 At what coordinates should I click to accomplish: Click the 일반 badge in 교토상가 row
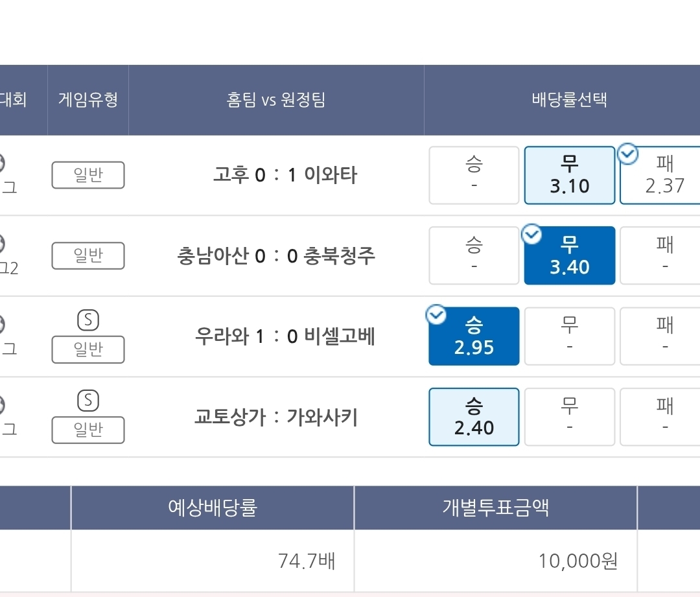point(88,430)
